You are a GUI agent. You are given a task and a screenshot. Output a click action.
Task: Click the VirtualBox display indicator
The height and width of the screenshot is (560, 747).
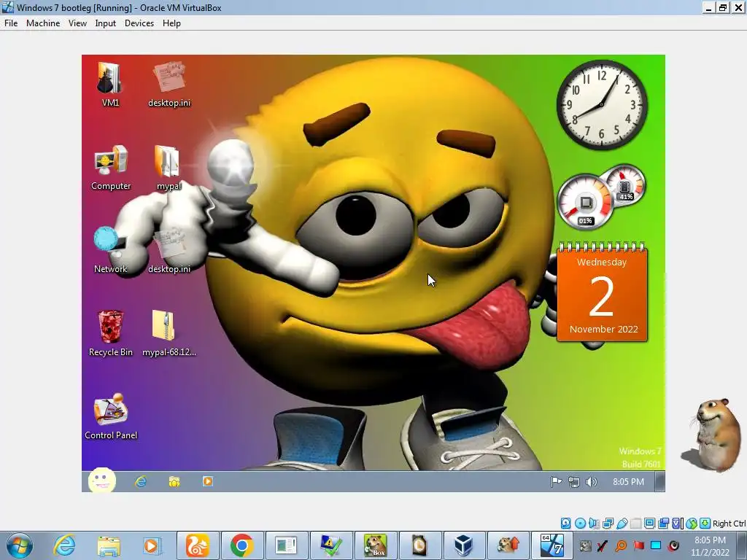pyautogui.click(x=649, y=524)
